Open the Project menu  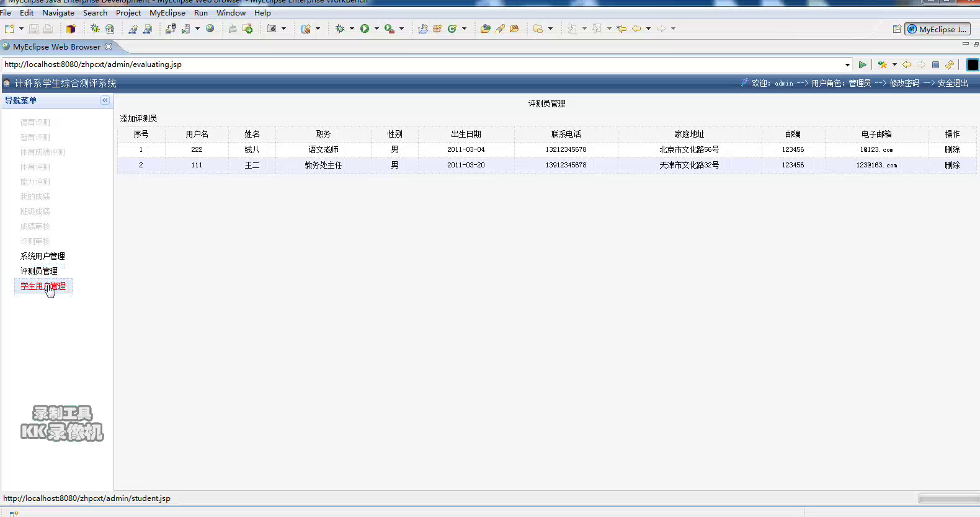[128, 12]
